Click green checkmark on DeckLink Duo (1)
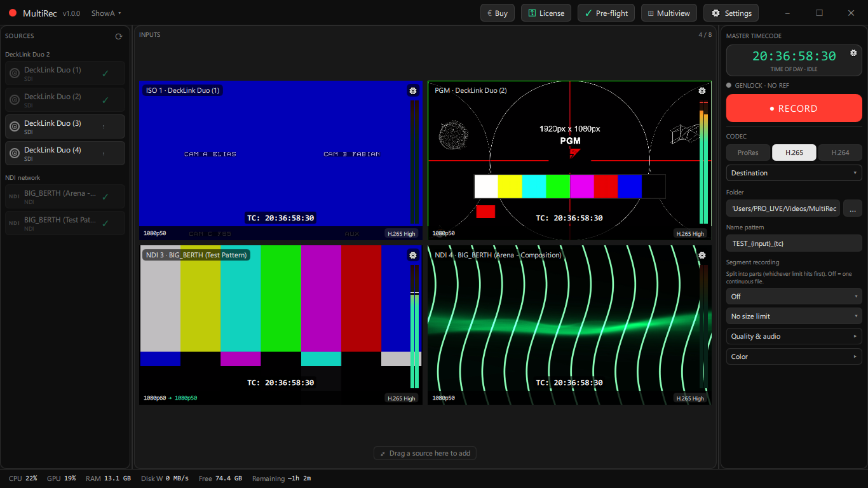This screenshot has height=488, width=868. [x=105, y=73]
